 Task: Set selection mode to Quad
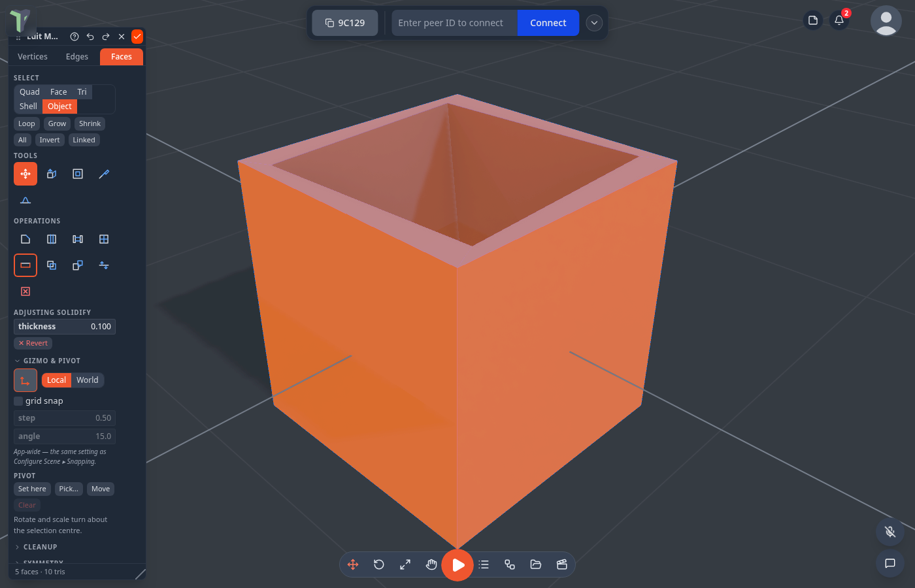29,92
